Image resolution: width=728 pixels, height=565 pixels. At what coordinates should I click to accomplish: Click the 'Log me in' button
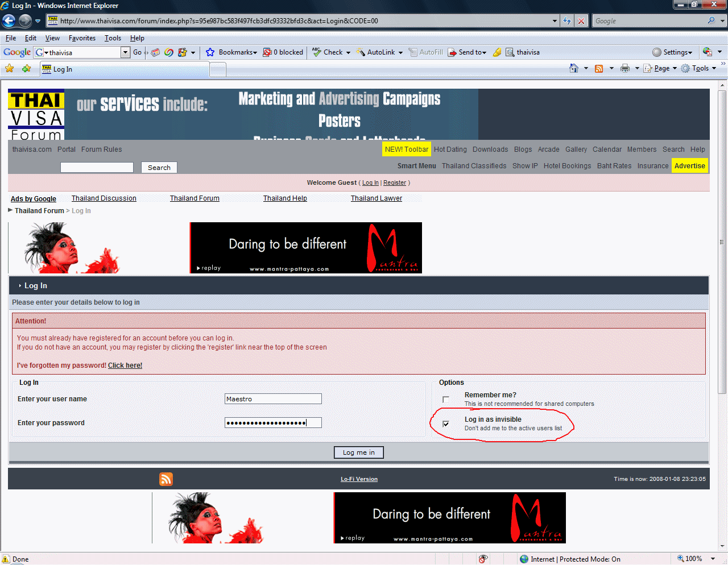click(359, 452)
